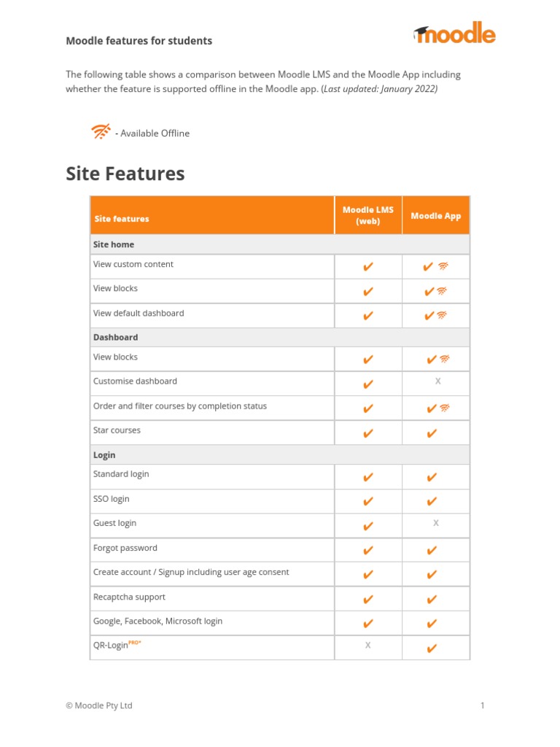Click the Moodle App X for Customise dashboard
This screenshot has height=747, width=560.
click(x=437, y=382)
